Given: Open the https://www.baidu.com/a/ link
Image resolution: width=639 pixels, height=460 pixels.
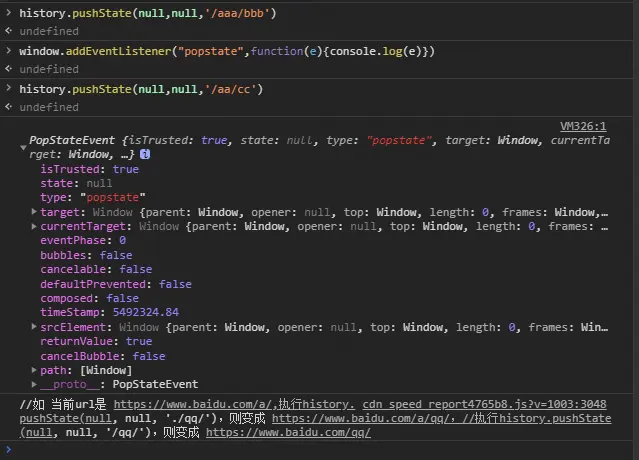Looking at the screenshot, I should click(x=192, y=404).
